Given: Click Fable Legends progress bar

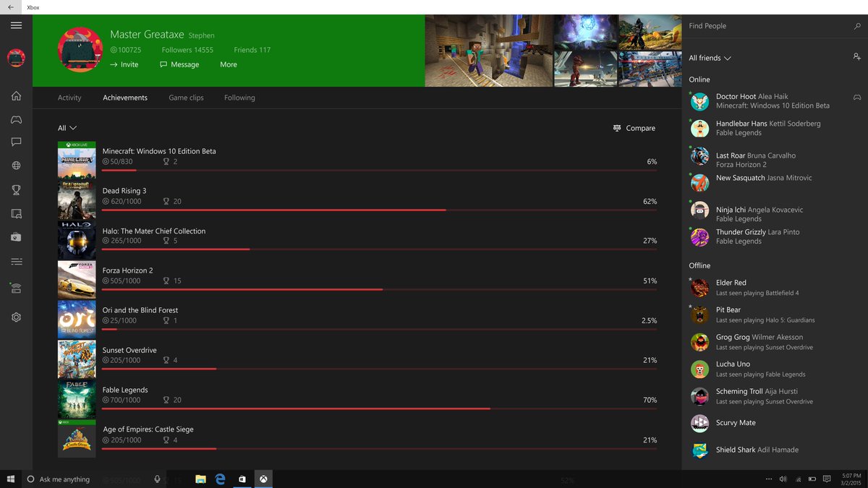Looking at the screenshot, I should click(379, 408).
